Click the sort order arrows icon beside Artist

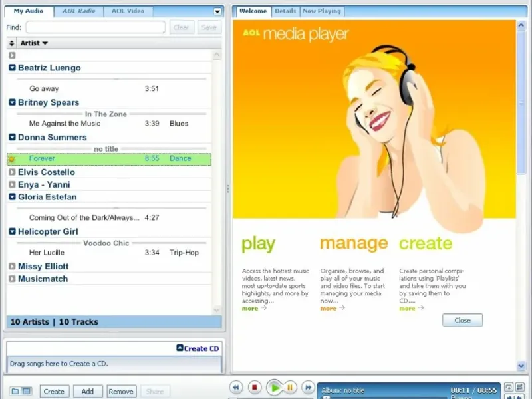tap(12, 43)
